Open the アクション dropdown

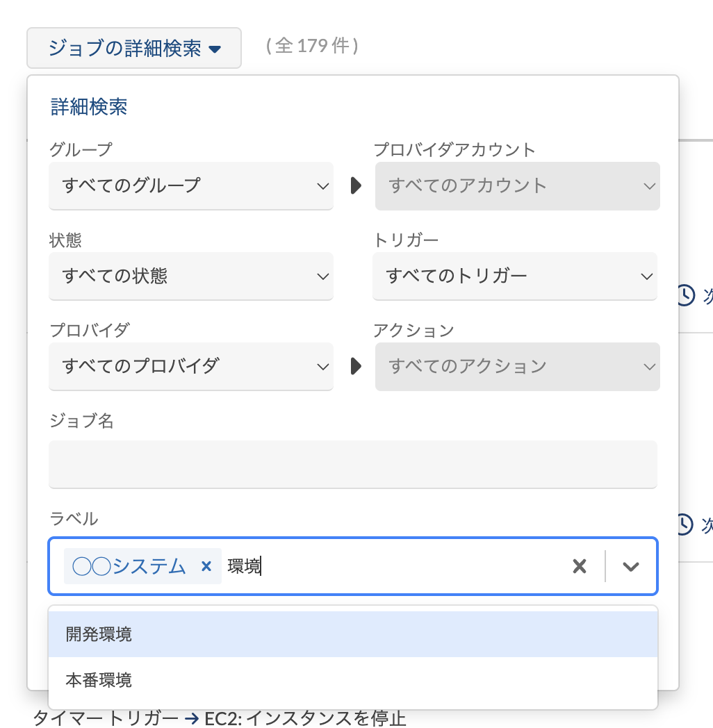pos(517,365)
